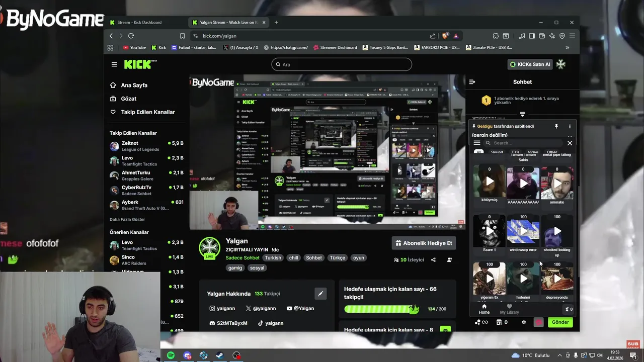
Task: Open the user avatar next to KICKs Satın Al
Action: 561,64
